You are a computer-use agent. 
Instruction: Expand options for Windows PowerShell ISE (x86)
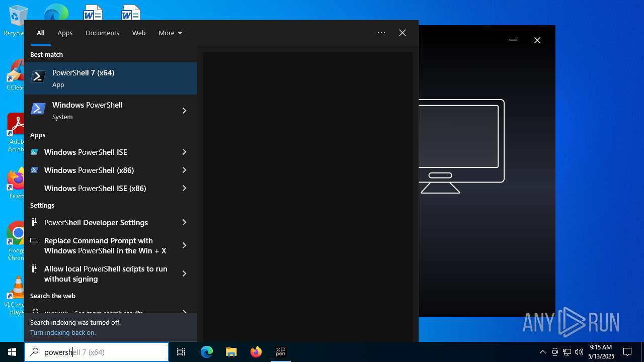184,188
